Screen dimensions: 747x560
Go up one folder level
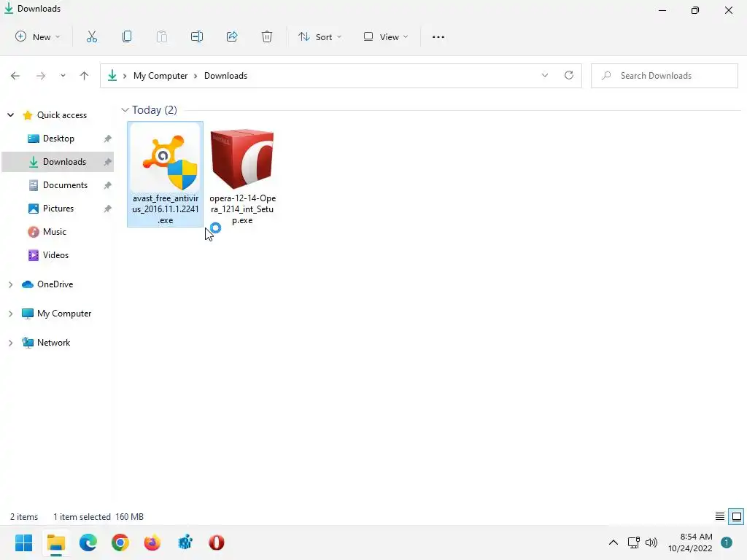85,76
